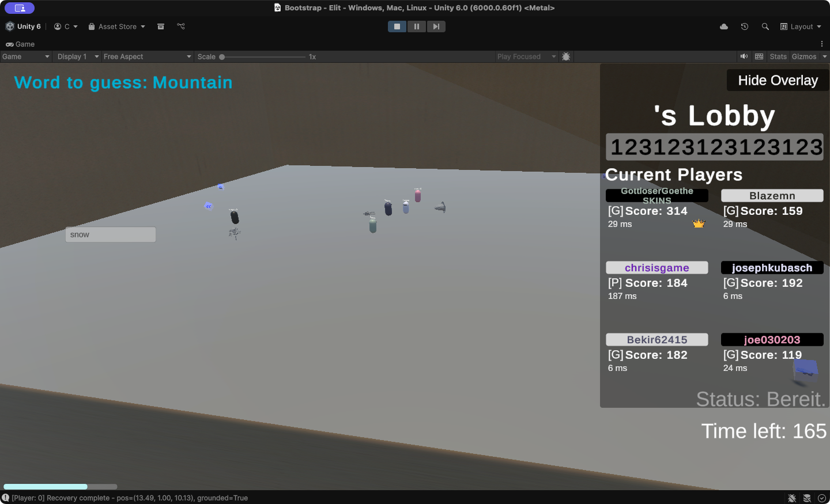Pause the game with pause button
Screen dimensions: 830x504
(417, 26)
